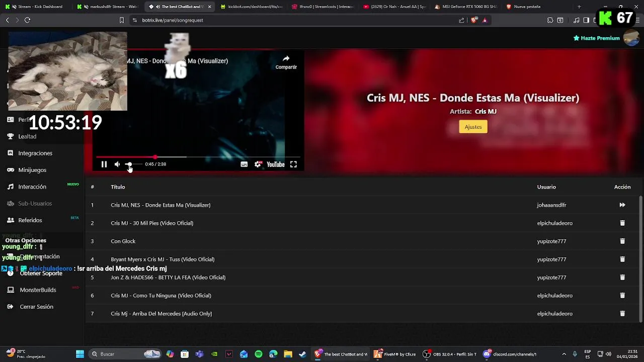
Task: Click the botrix.live address bar
Action: point(297,20)
